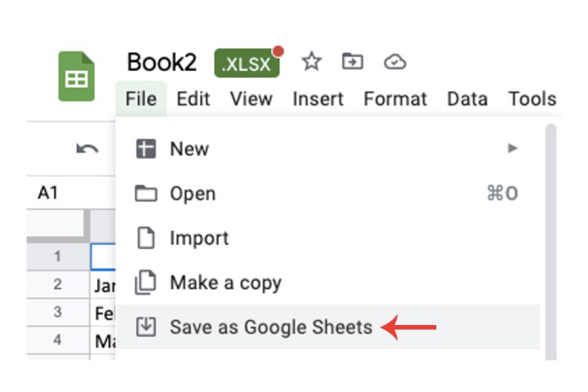Click Make a copy option
This screenshot has width=588, height=392.
225,283
